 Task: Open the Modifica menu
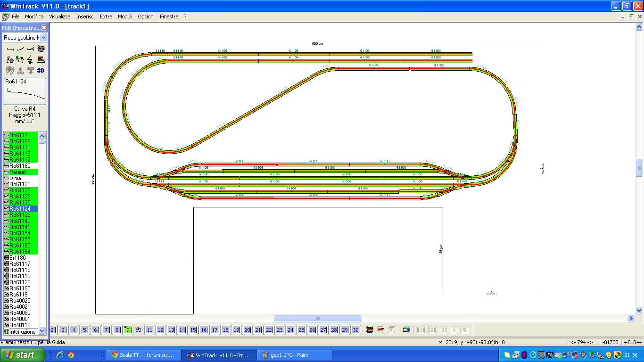click(x=34, y=16)
